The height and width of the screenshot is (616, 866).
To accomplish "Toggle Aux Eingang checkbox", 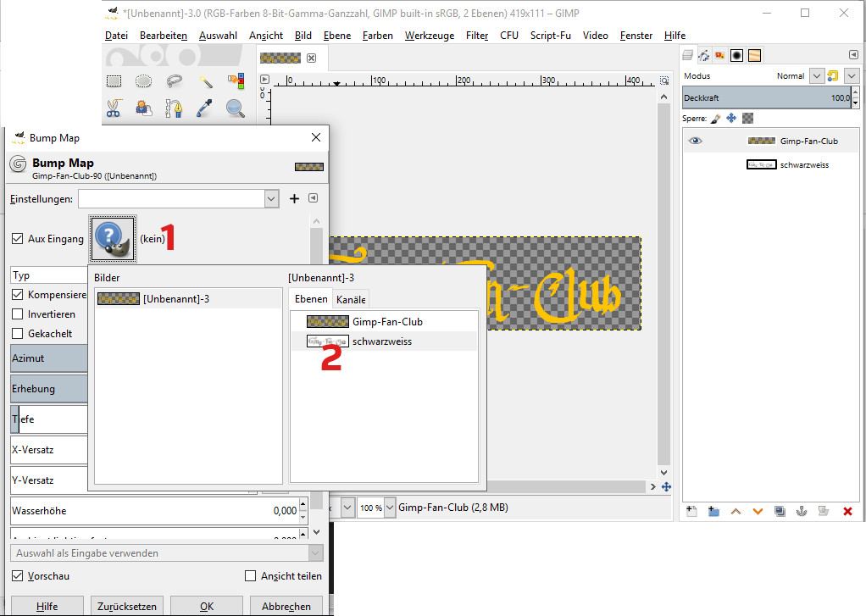I will 17,239.
